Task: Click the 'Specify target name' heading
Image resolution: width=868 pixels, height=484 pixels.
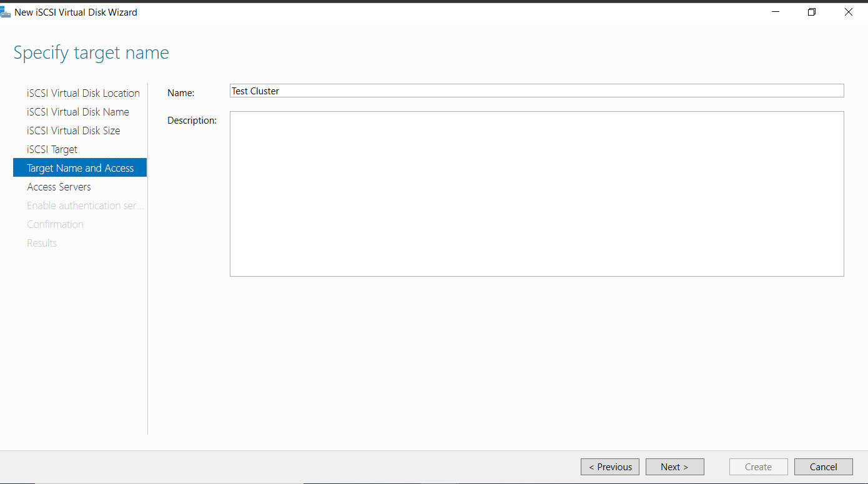Action: 91,53
